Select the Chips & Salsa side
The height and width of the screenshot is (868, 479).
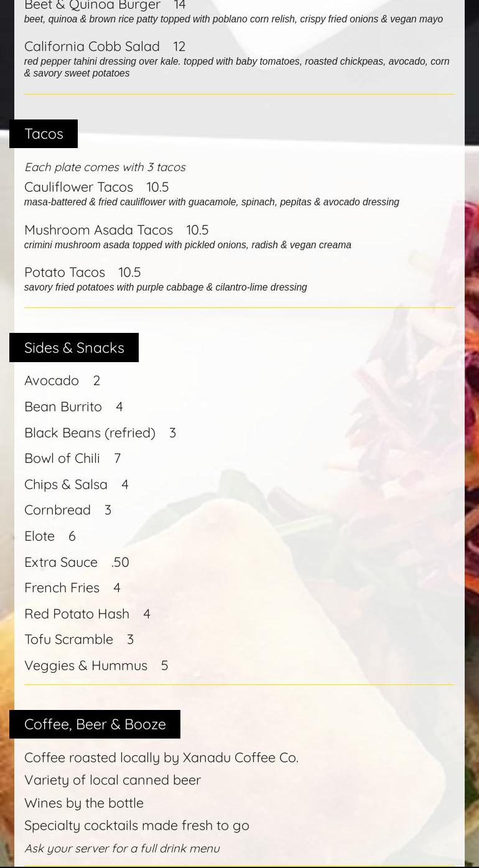66,484
